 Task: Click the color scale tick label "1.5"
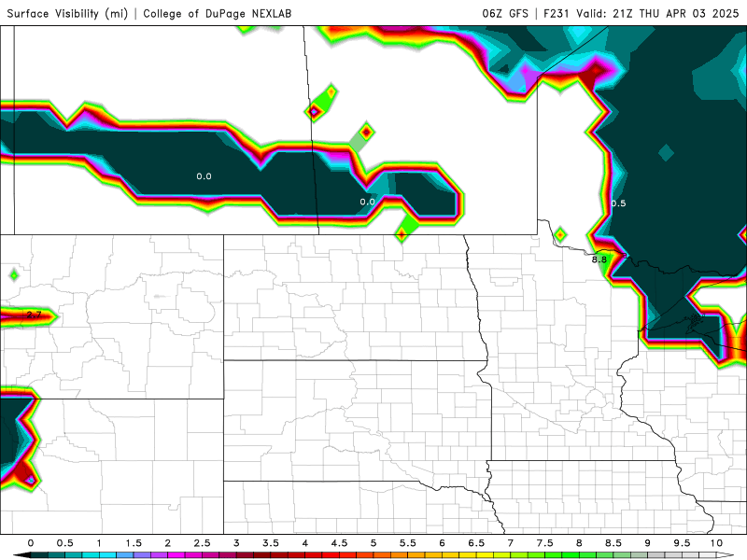click(134, 543)
